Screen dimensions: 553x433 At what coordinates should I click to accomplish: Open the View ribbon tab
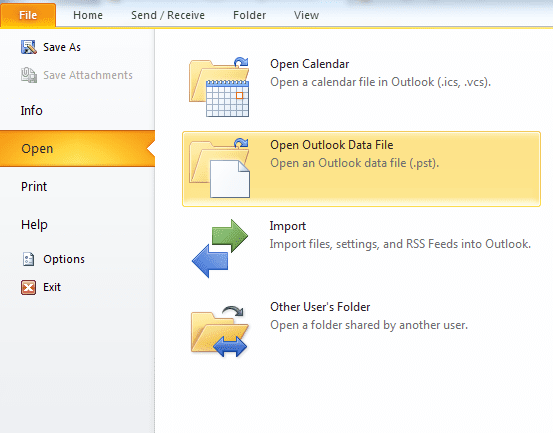(306, 15)
